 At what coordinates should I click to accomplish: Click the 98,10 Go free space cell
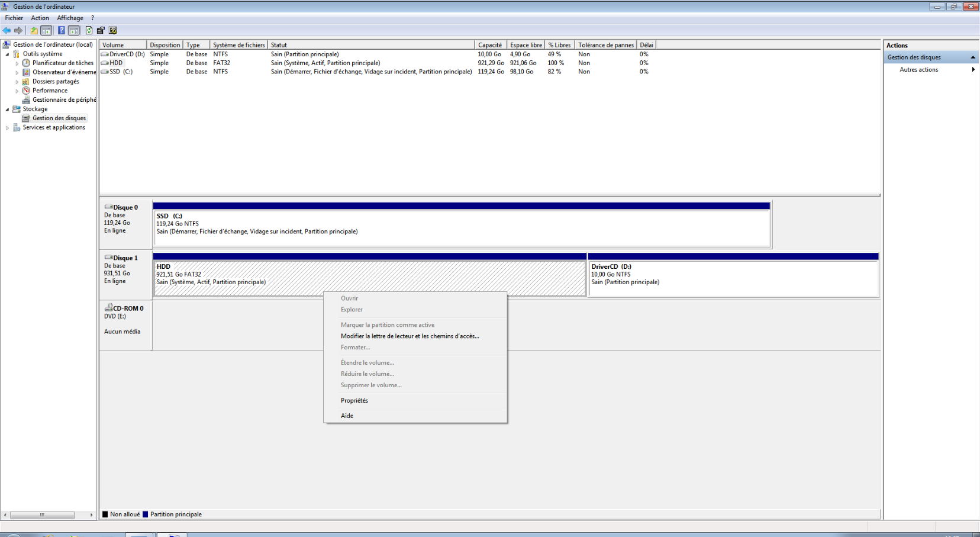(x=521, y=72)
